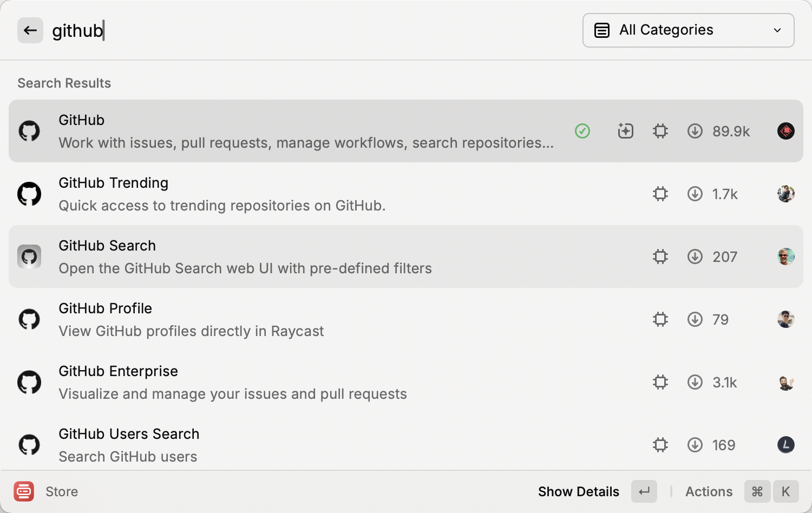Click the download count icon for GitHub Trending
The height and width of the screenshot is (513, 812).
coord(695,194)
